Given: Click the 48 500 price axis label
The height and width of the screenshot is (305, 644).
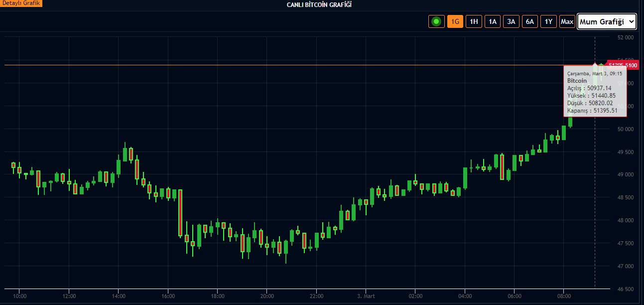Looking at the screenshot, I should click(x=625, y=197).
